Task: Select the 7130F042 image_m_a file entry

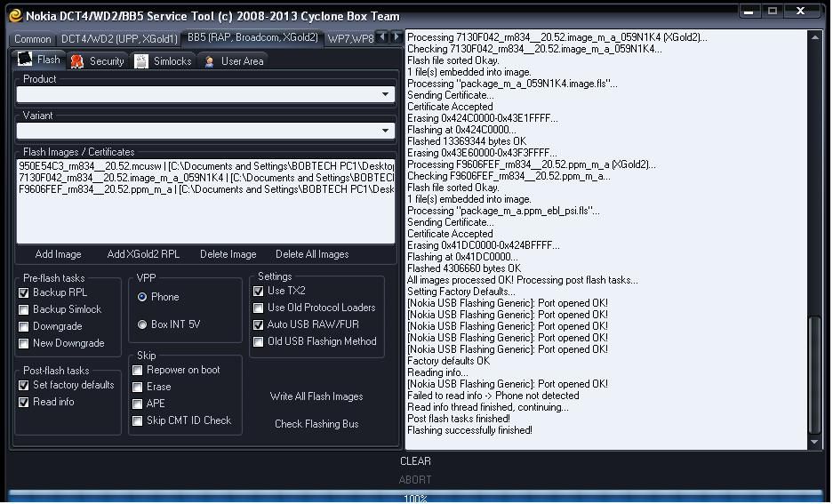Action: tap(204, 178)
